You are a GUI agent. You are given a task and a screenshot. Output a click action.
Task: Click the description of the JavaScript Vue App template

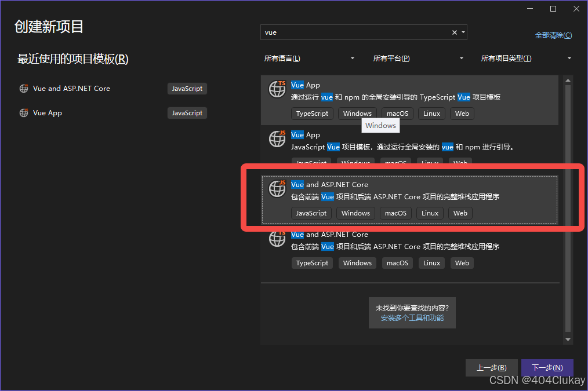click(402, 147)
